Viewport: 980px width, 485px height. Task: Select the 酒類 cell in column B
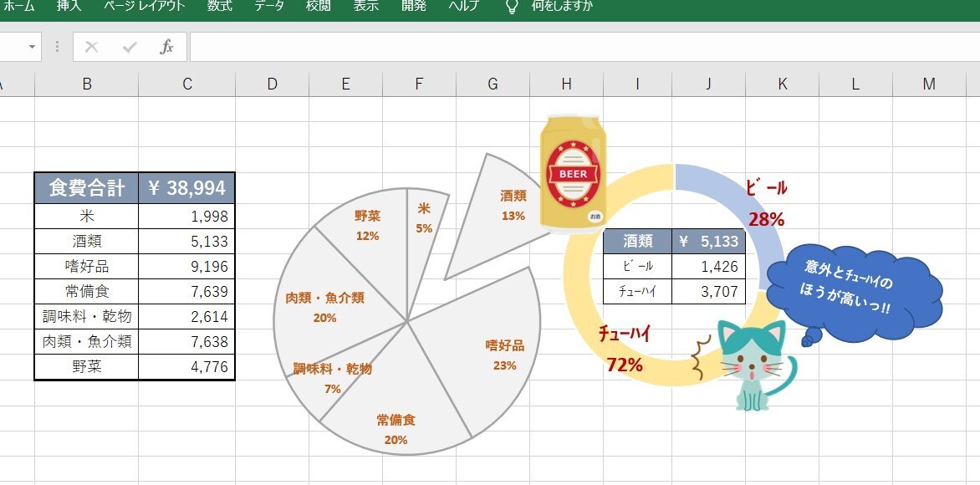click(x=86, y=242)
